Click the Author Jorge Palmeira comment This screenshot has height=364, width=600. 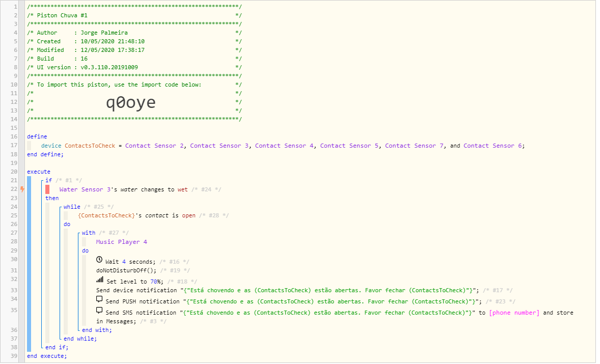(134, 33)
